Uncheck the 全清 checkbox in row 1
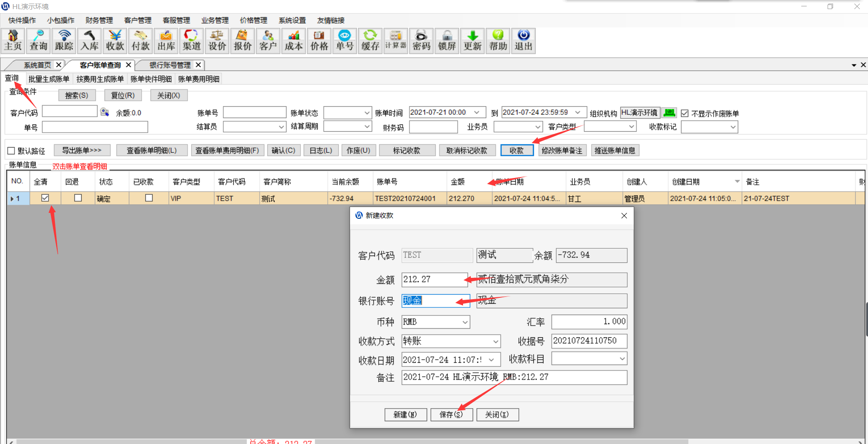Screen dimensions: 868x444 [45, 198]
